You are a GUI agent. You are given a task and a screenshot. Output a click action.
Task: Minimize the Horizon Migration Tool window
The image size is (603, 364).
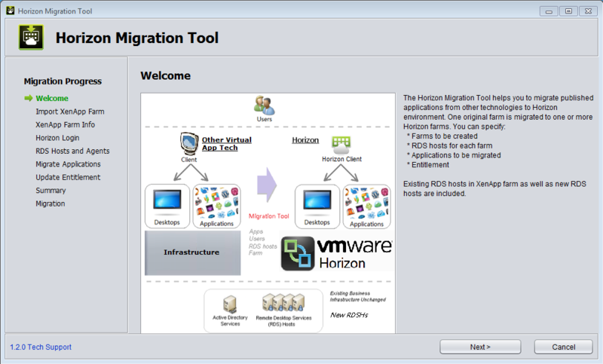click(x=549, y=11)
